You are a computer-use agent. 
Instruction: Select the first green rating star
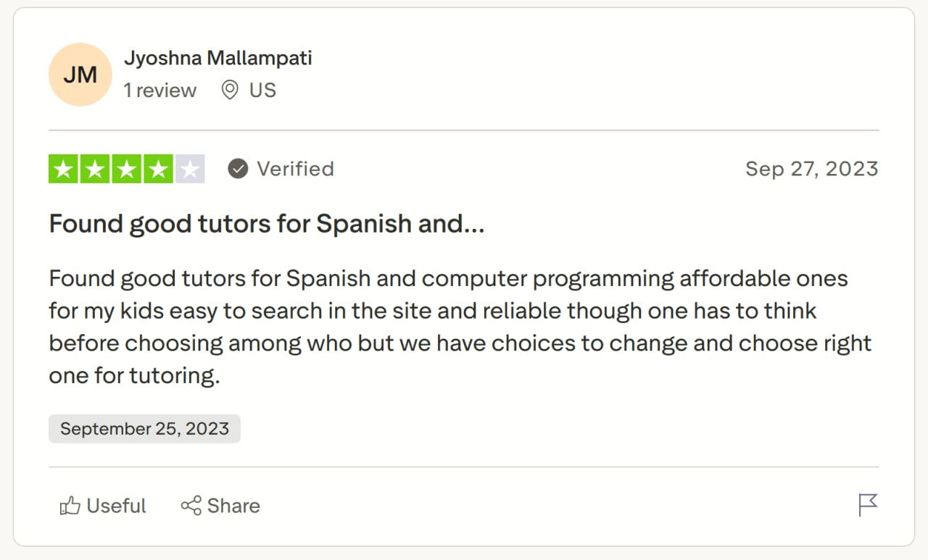click(64, 168)
